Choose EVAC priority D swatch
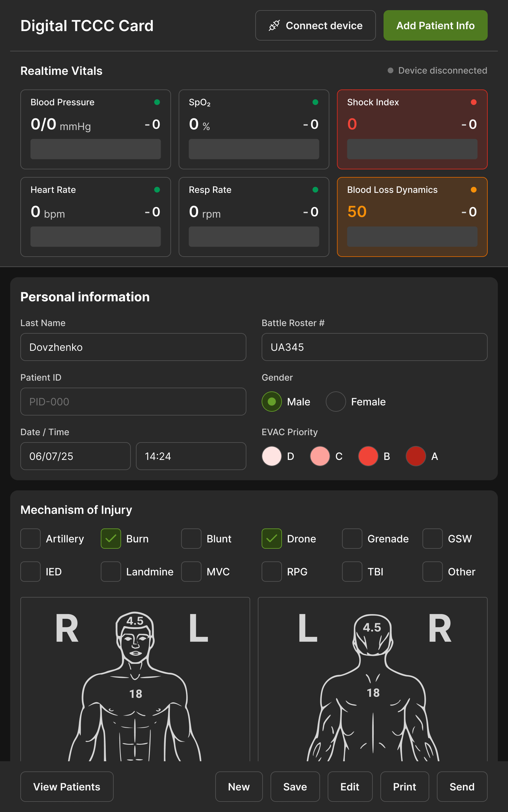 [x=272, y=456]
